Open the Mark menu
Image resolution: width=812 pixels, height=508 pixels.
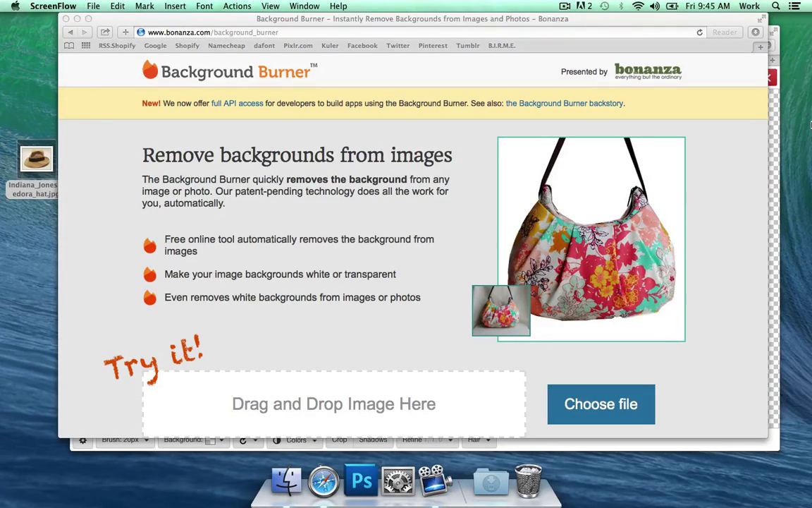pyautogui.click(x=144, y=6)
